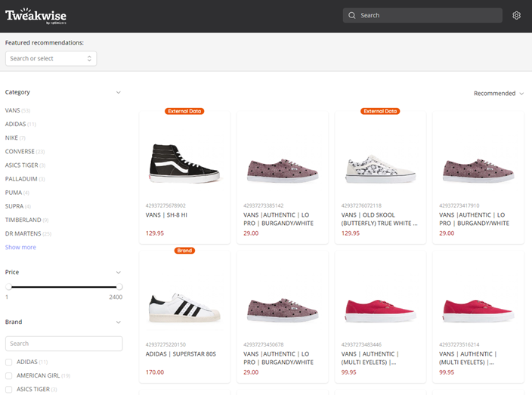Click the Brand badge on Adidas Superstar
This screenshot has height=395, width=532.
(x=184, y=251)
